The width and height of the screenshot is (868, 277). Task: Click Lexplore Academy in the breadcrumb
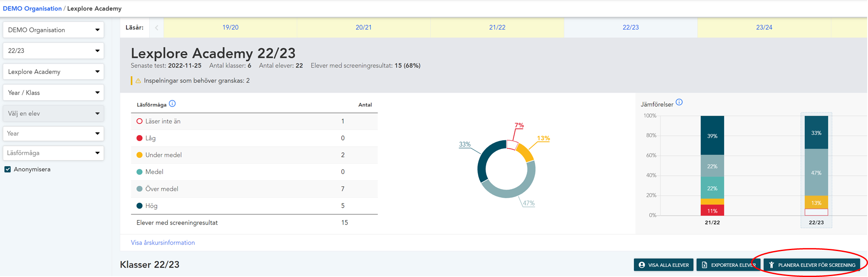(x=94, y=9)
